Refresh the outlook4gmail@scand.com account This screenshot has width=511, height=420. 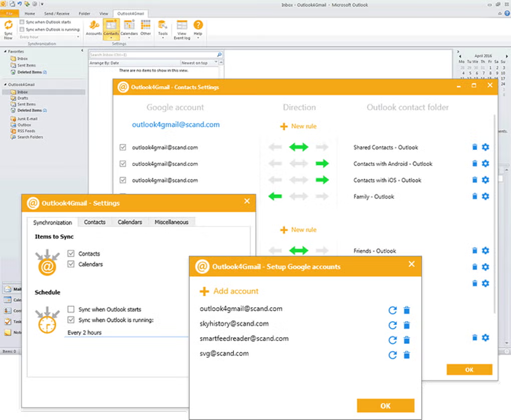(393, 310)
